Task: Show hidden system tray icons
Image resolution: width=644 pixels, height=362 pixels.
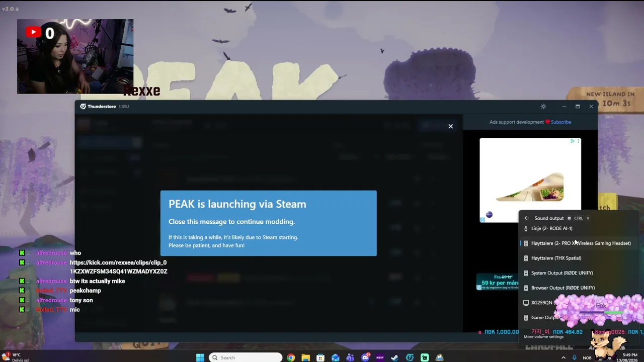Action: pyautogui.click(x=563, y=357)
